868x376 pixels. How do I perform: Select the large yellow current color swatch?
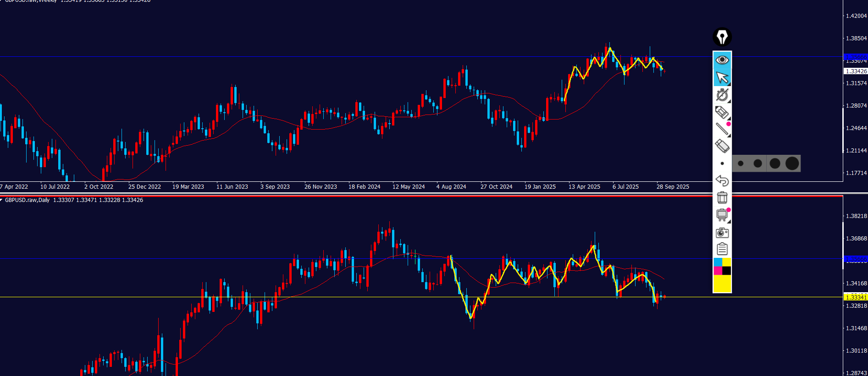coord(722,283)
